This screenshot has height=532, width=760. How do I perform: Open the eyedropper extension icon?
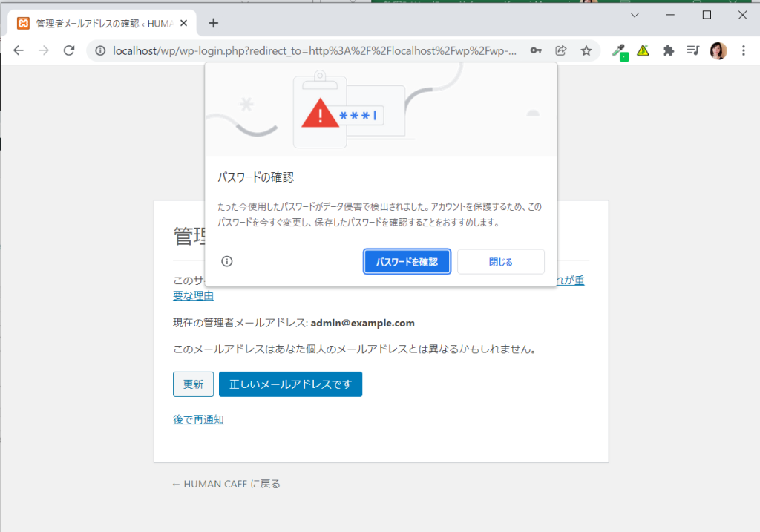pyautogui.click(x=618, y=50)
